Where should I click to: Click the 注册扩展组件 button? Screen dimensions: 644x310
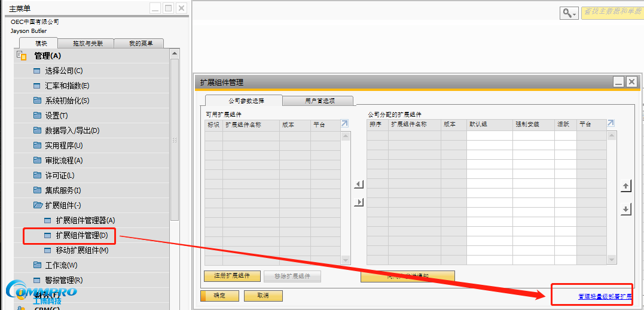point(233,276)
